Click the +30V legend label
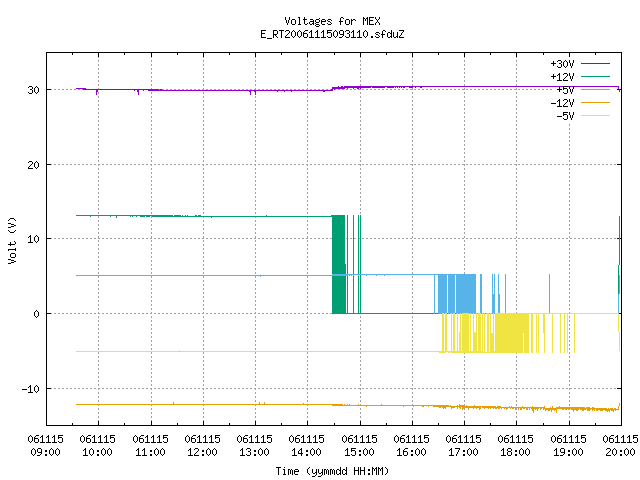Screen dimensions: 640x480 point(562,64)
